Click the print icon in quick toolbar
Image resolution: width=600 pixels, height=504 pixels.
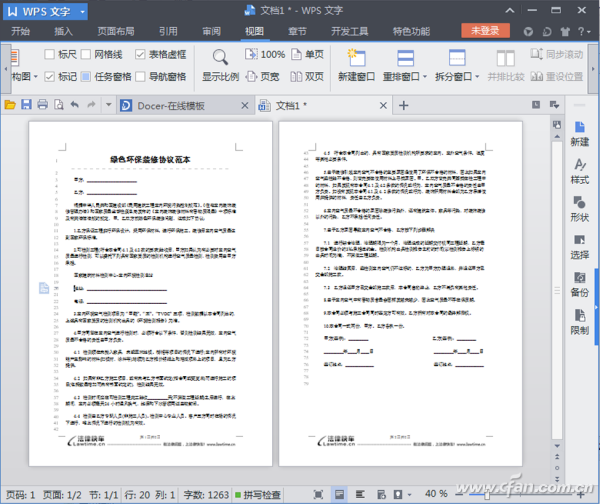click(42, 104)
